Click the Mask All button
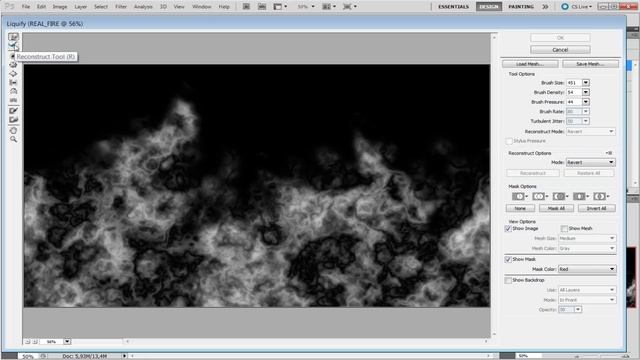This screenshot has width=640, height=360. [x=556, y=209]
